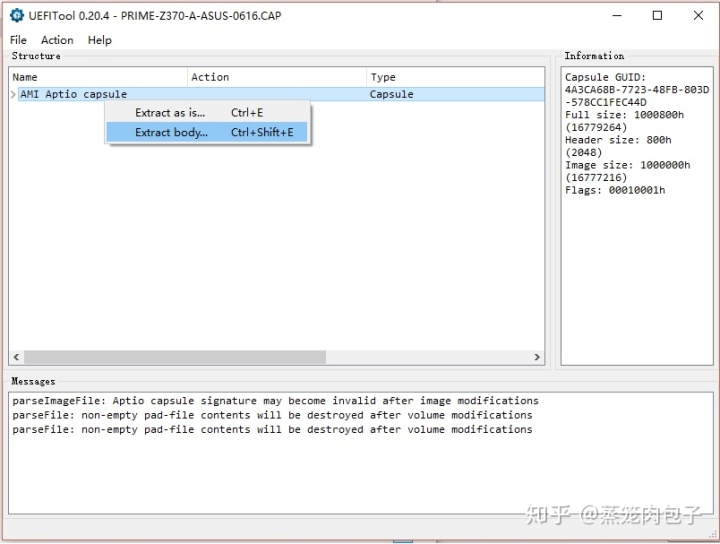Open the File menu

pyautogui.click(x=18, y=40)
